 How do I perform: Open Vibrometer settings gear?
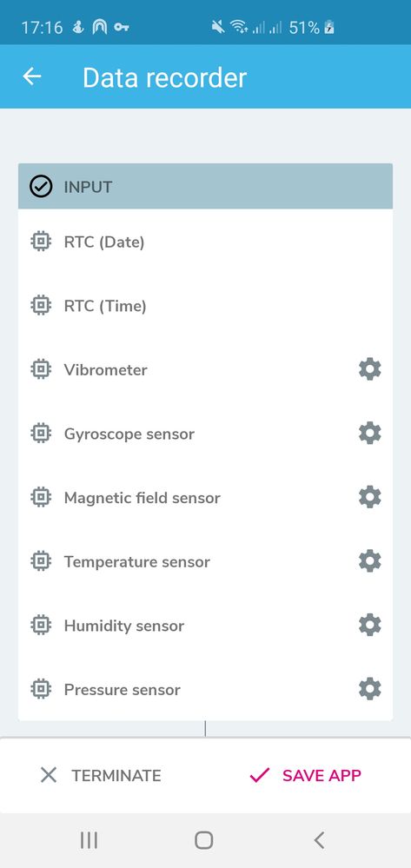point(369,369)
